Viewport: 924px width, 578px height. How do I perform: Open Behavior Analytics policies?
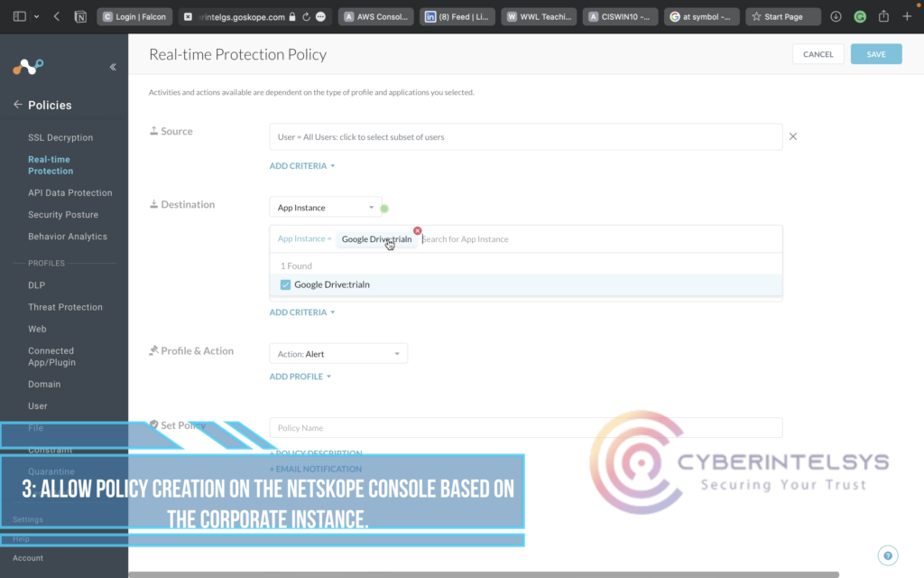tap(68, 237)
